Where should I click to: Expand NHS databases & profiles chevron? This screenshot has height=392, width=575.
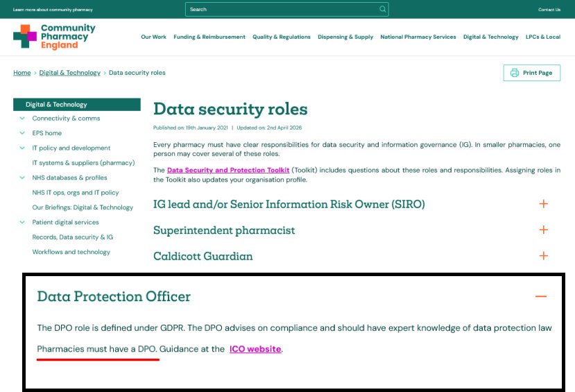tap(22, 178)
